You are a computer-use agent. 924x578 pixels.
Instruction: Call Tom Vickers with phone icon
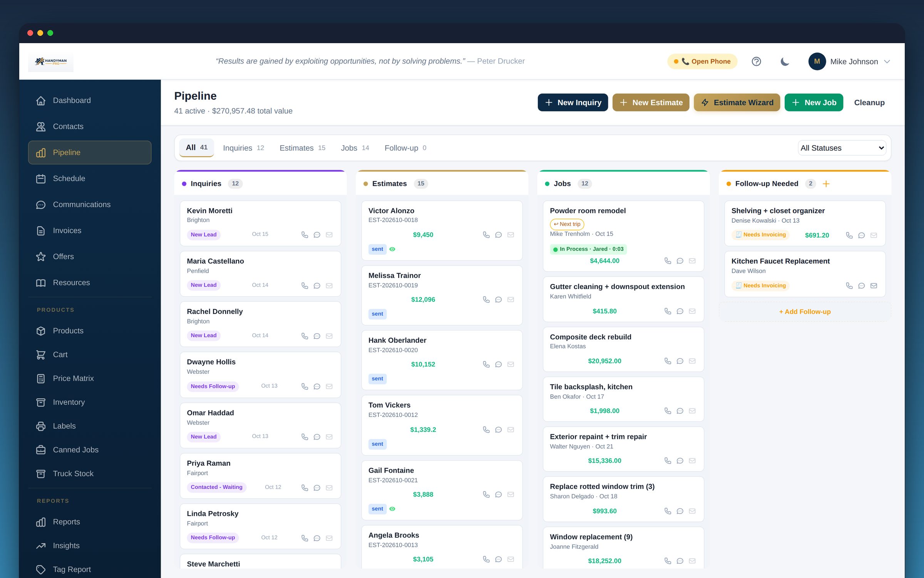point(486,430)
